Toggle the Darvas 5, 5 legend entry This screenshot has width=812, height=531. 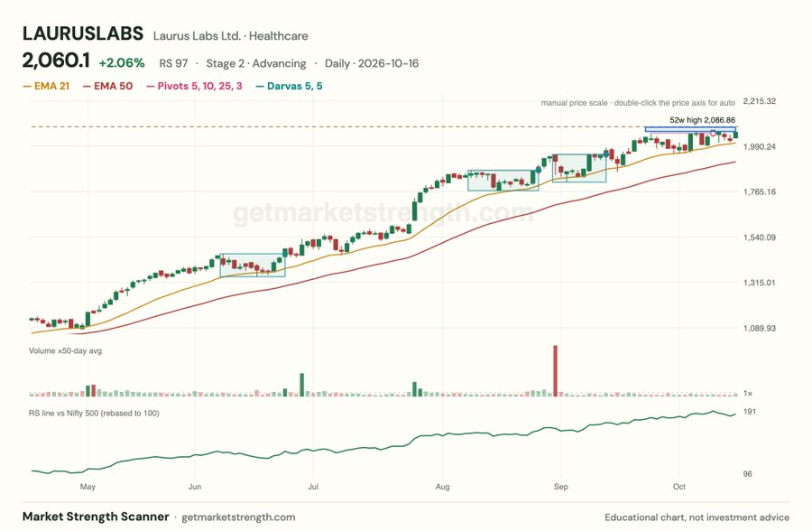(289, 86)
